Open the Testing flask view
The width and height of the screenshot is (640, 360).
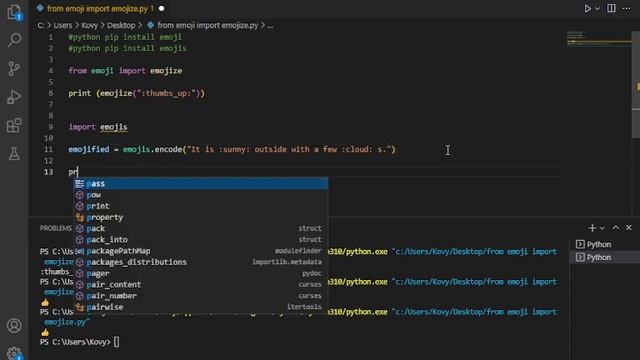(x=14, y=154)
